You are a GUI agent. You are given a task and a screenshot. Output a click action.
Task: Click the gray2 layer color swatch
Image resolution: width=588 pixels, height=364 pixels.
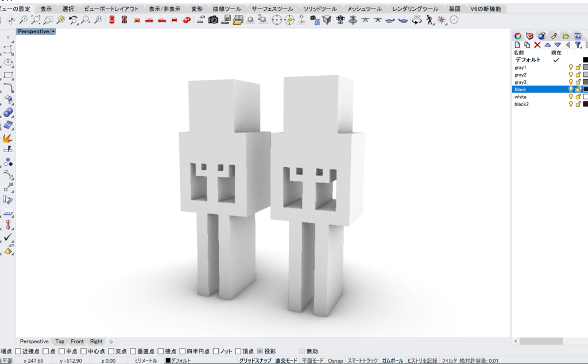[x=585, y=75]
